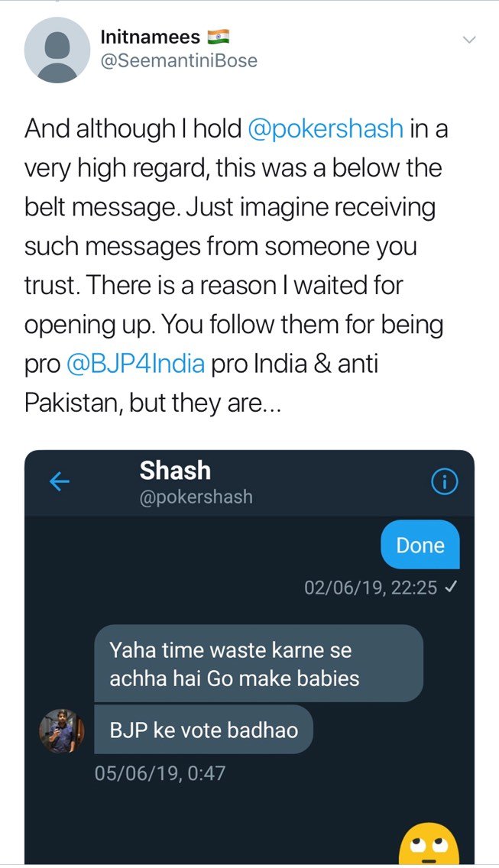Open the @SeemantiniBose handle

[x=178, y=60]
